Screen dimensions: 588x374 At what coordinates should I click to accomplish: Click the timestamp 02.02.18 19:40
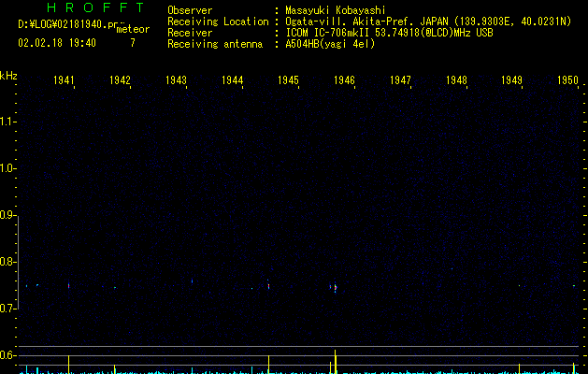[x=57, y=43]
